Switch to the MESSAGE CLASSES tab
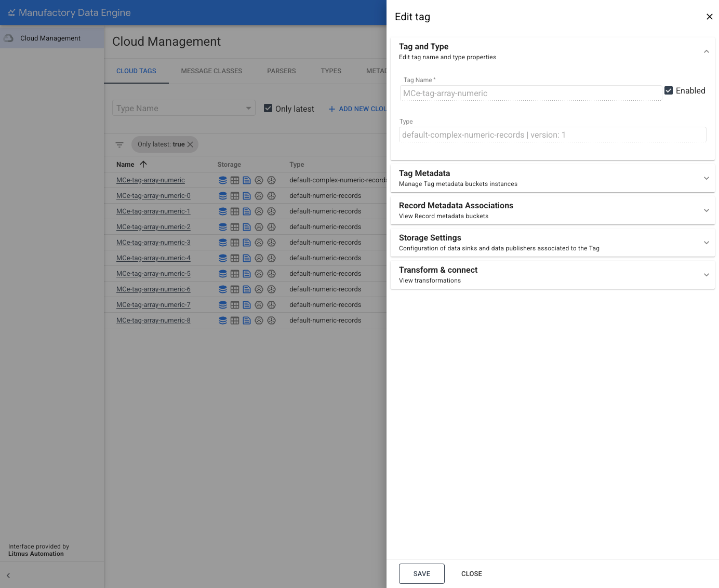Viewport: 719px width, 588px height. [211, 71]
